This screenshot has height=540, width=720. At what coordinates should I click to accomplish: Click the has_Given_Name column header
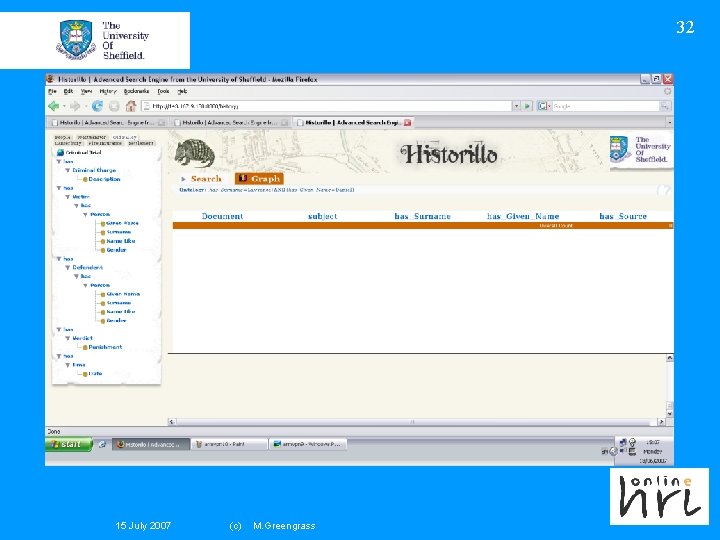point(523,216)
